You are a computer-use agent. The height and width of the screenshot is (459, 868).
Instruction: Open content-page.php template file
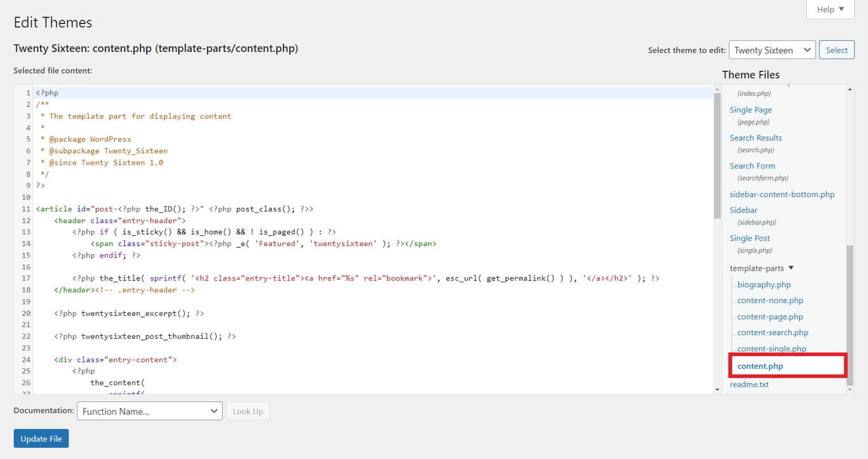pyautogui.click(x=769, y=316)
